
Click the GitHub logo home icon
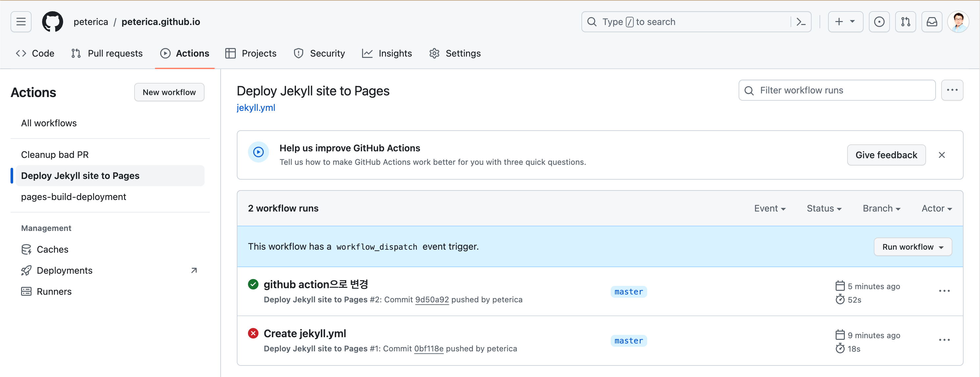pyautogui.click(x=53, y=22)
